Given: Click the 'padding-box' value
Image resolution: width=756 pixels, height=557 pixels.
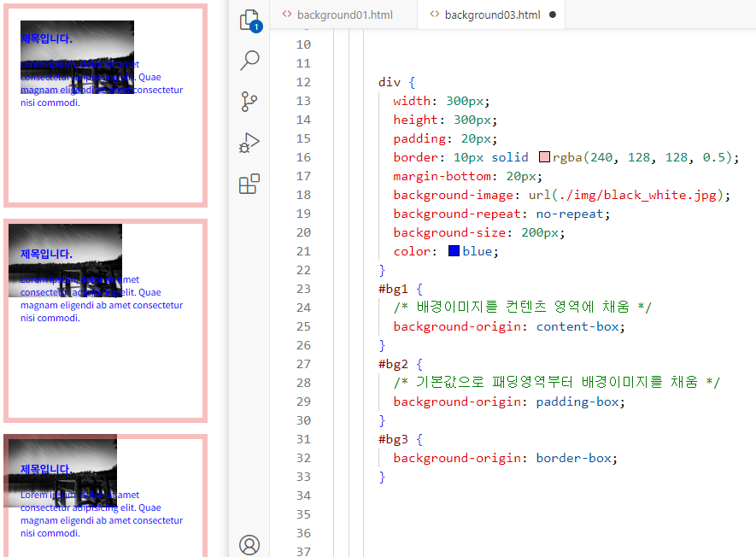Looking at the screenshot, I should pos(577,402).
